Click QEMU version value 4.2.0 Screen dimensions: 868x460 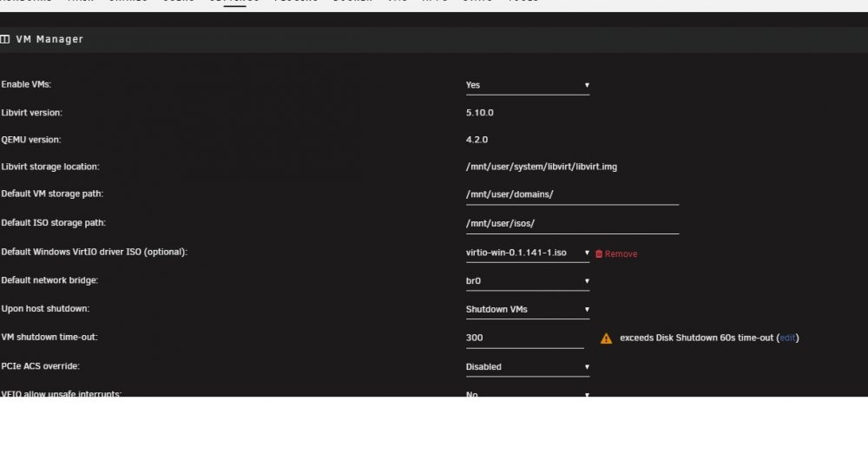click(477, 140)
